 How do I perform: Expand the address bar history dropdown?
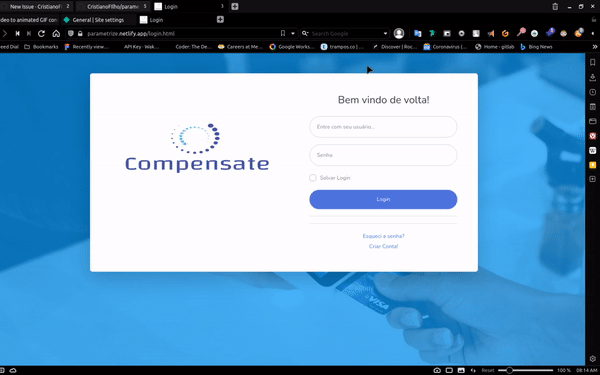[x=293, y=34]
